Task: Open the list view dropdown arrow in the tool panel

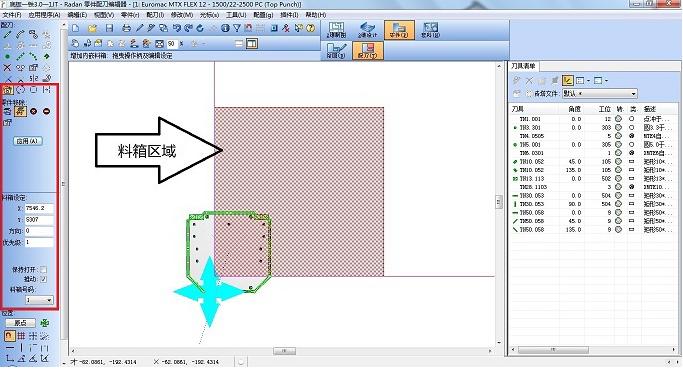Action: tap(588, 81)
